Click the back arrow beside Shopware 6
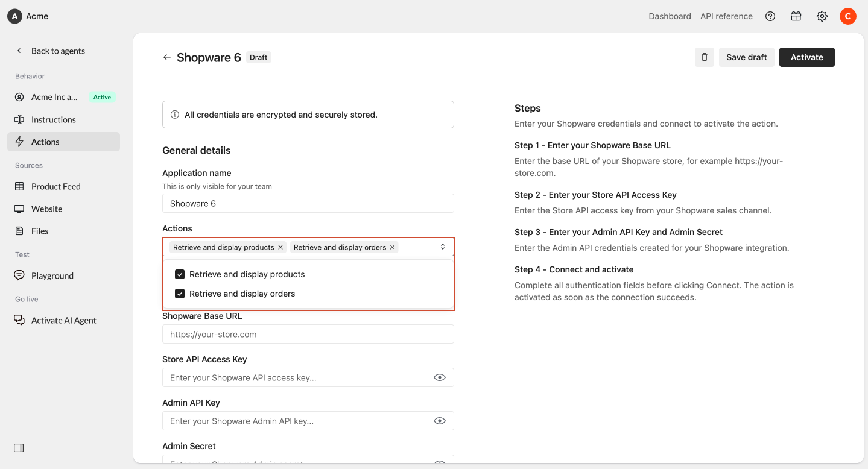 167,57
